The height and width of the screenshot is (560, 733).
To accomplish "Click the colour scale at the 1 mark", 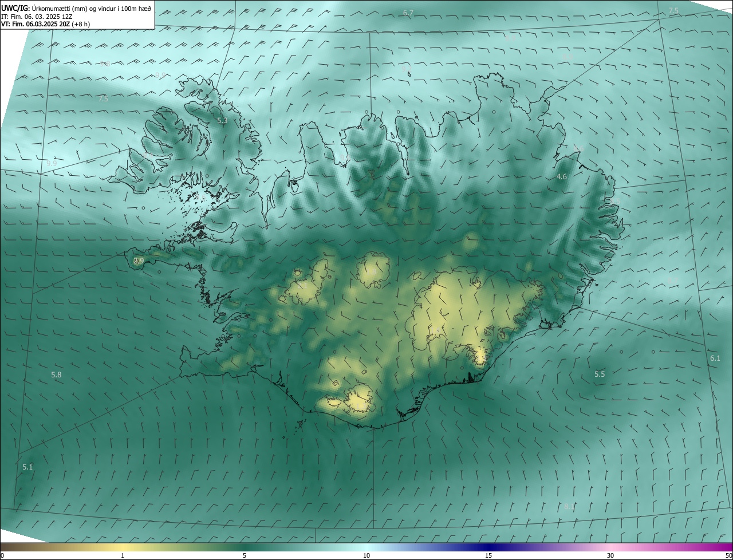I will coord(123,556).
